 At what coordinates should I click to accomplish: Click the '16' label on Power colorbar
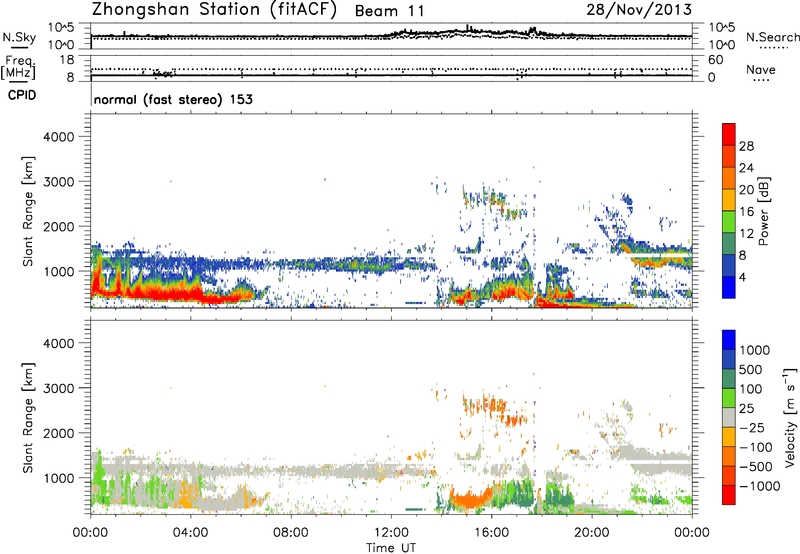[x=746, y=212]
